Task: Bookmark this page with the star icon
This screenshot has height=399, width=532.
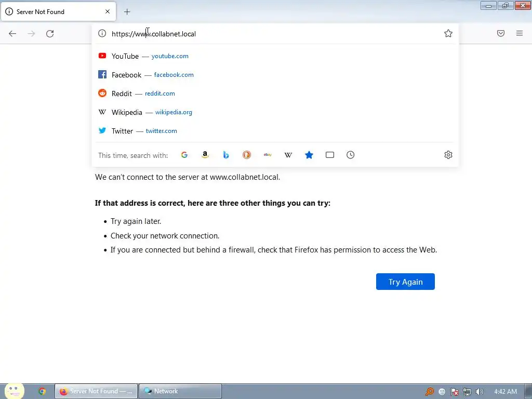Action: [448, 33]
